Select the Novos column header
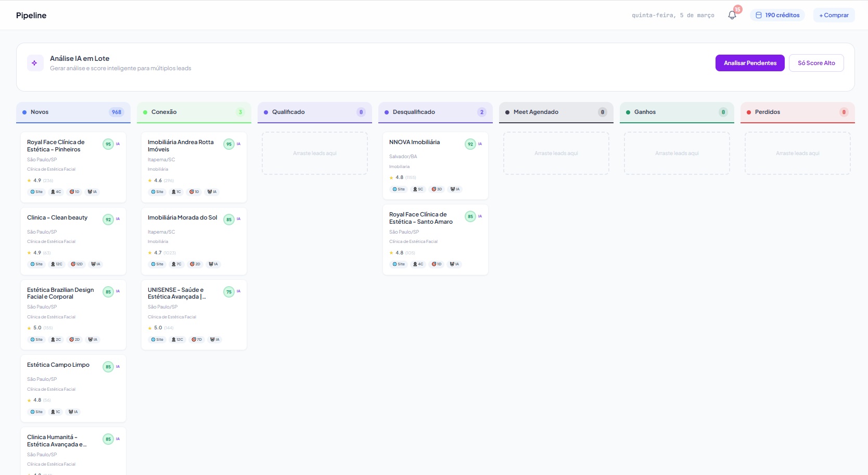Image resolution: width=868 pixels, height=475 pixels. coord(73,112)
